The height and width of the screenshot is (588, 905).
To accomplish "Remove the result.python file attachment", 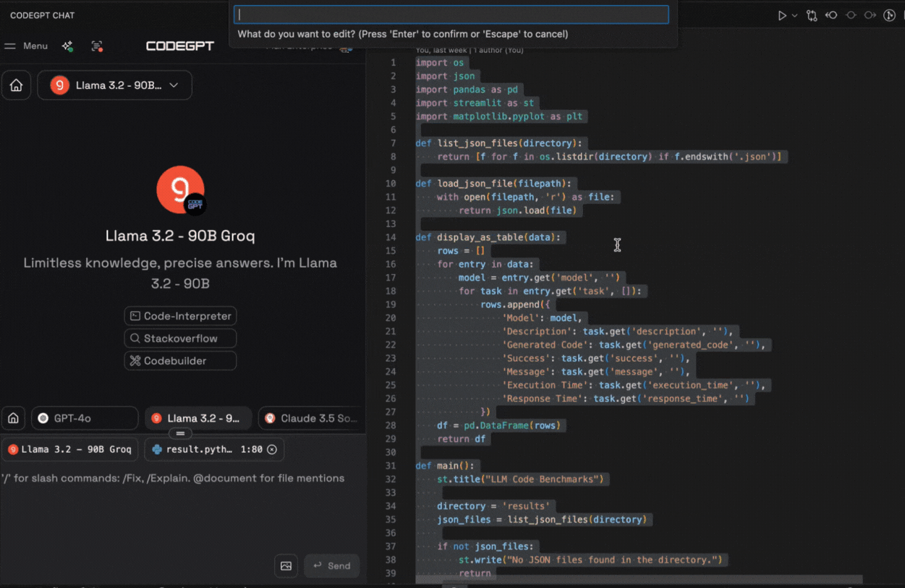I will 272,449.
